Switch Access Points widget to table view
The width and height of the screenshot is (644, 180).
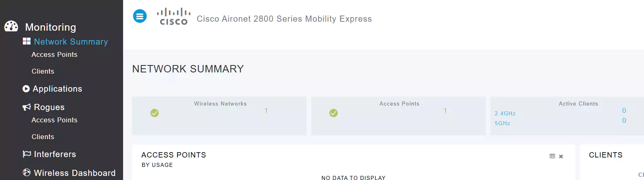point(552,156)
